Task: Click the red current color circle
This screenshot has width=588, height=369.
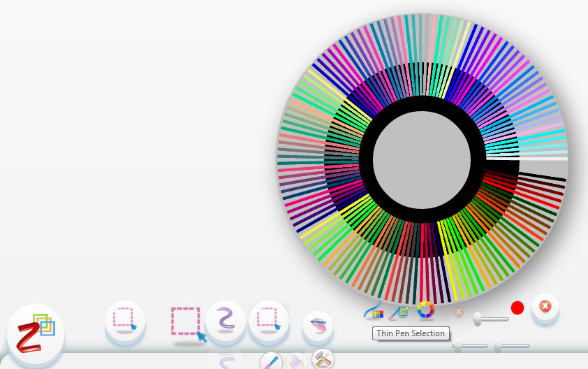Action: tap(517, 307)
